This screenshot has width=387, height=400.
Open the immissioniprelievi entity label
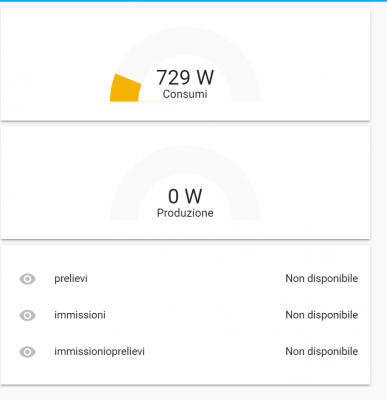(x=99, y=351)
